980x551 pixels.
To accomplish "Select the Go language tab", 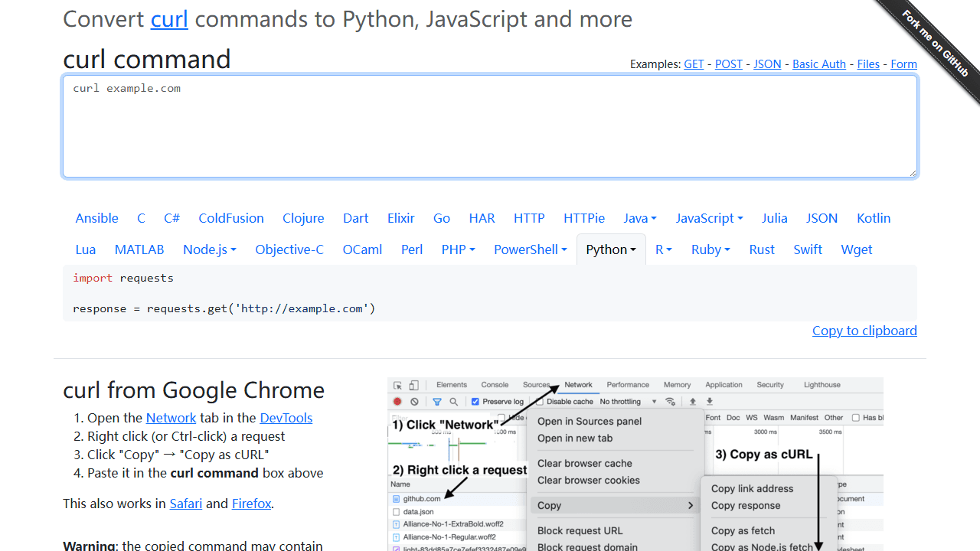I will pos(442,218).
